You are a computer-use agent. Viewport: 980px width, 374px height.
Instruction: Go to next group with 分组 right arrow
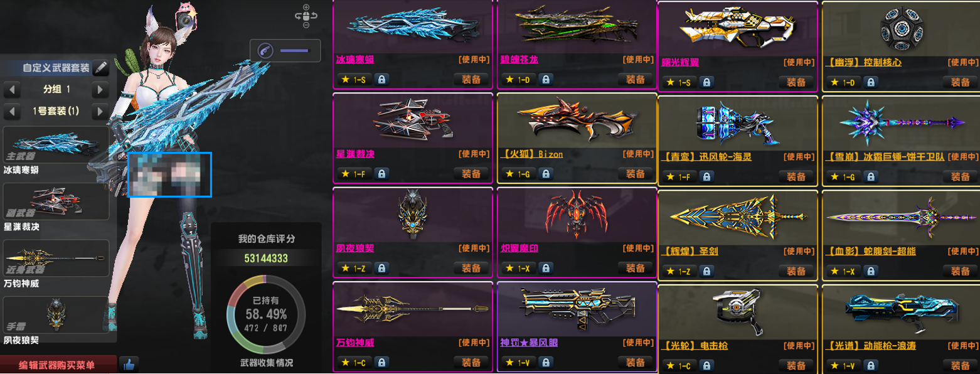click(100, 90)
